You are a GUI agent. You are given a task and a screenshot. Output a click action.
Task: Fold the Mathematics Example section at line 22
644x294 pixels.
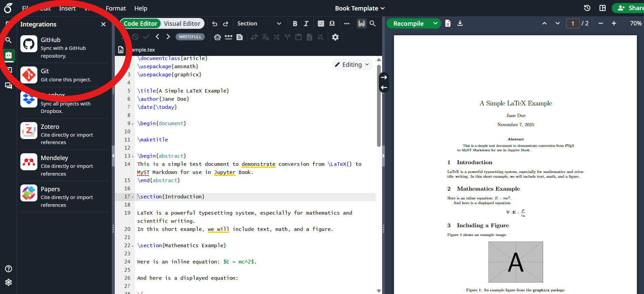click(x=133, y=246)
